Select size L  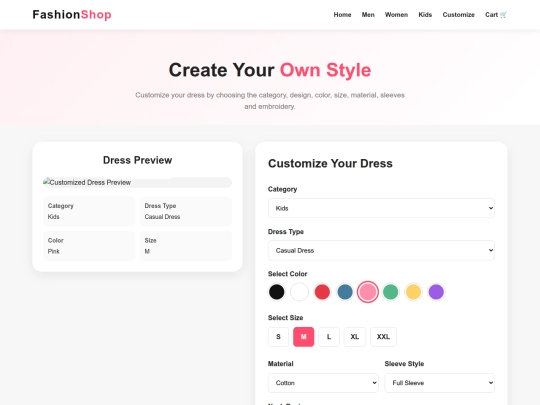(329, 337)
